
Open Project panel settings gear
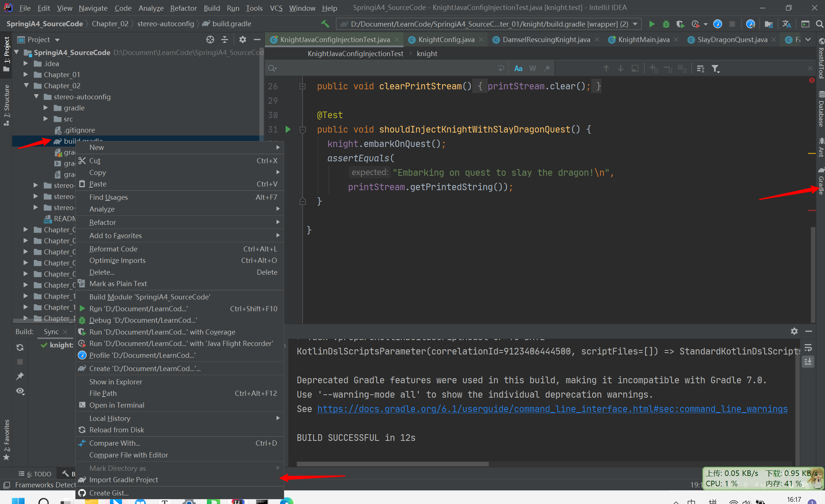(242, 40)
